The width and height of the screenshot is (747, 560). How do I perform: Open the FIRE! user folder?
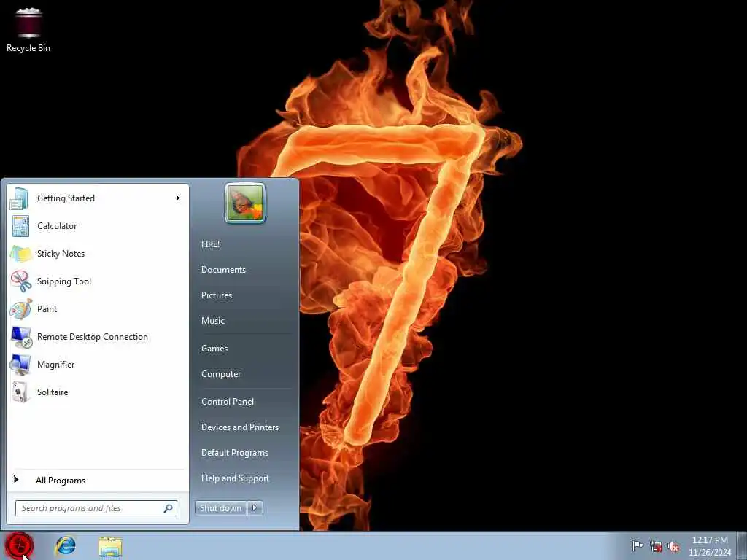tap(210, 244)
